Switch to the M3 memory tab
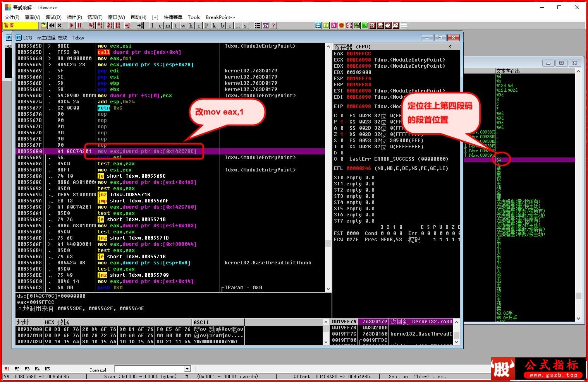This screenshot has height=382, width=588. click(27, 369)
